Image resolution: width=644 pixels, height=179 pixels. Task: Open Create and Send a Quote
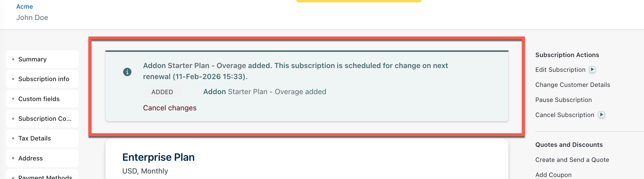pyautogui.click(x=572, y=160)
